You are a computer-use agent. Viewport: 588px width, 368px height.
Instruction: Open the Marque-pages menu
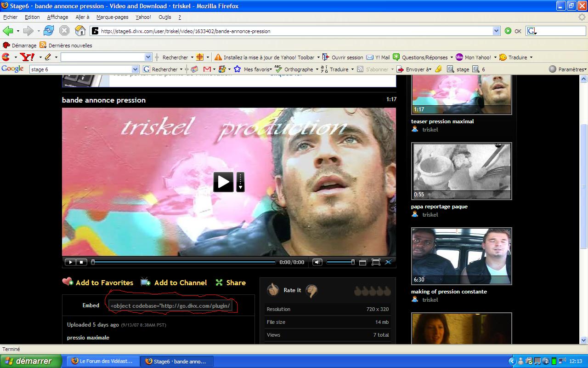tap(112, 17)
